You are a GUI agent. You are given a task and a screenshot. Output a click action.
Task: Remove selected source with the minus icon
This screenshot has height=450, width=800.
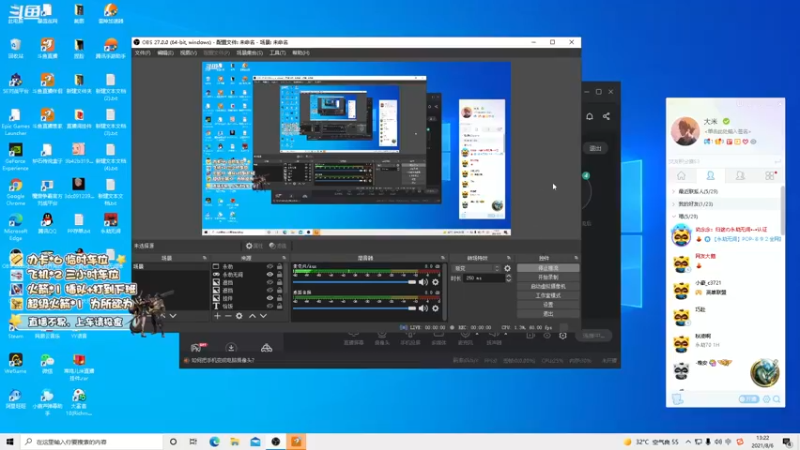[x=228, y=316]
